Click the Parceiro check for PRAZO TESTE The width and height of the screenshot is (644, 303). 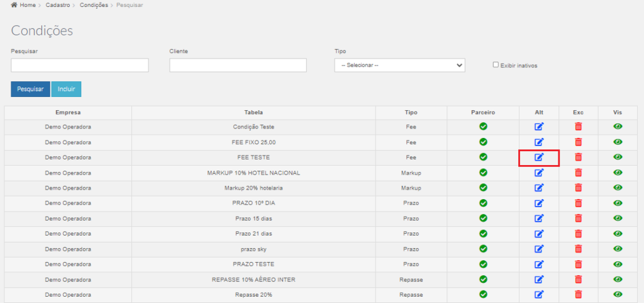click(x=484, y=263)
